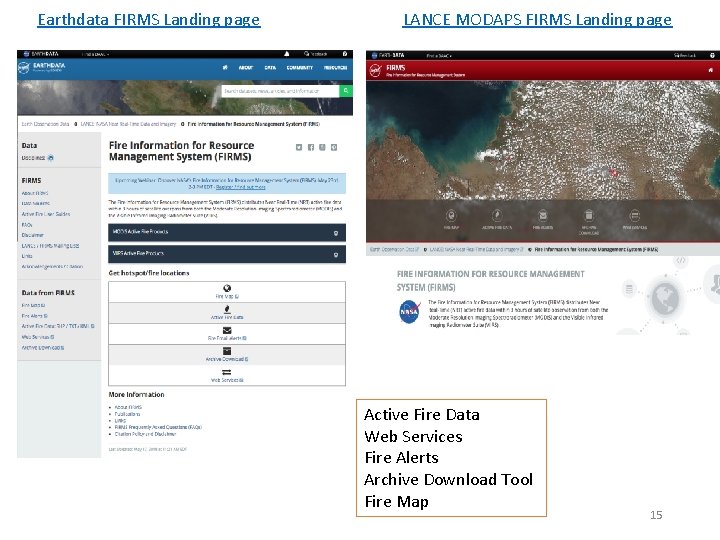Open the Find a DAAC dropdown on the LANCE page
The image size is (720, 540).
(439, 56)
